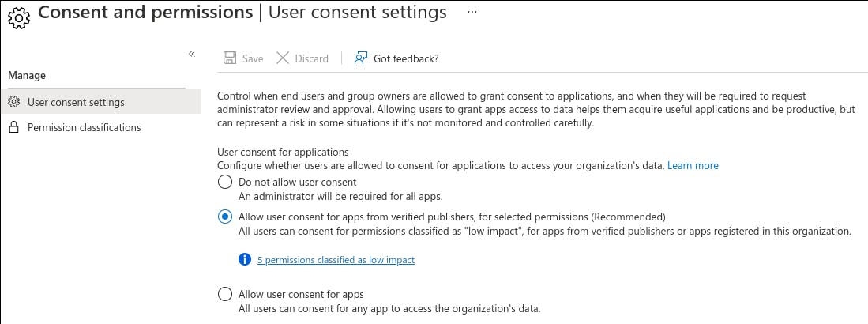Open the Got feedback? link
The image size is (868, 324).
click(x=406, y=58)
